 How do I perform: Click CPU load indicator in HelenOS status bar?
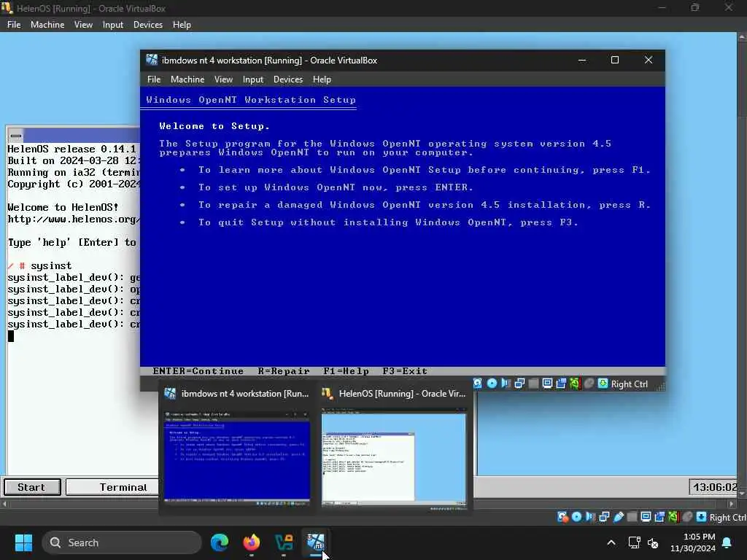pos(673,517)
